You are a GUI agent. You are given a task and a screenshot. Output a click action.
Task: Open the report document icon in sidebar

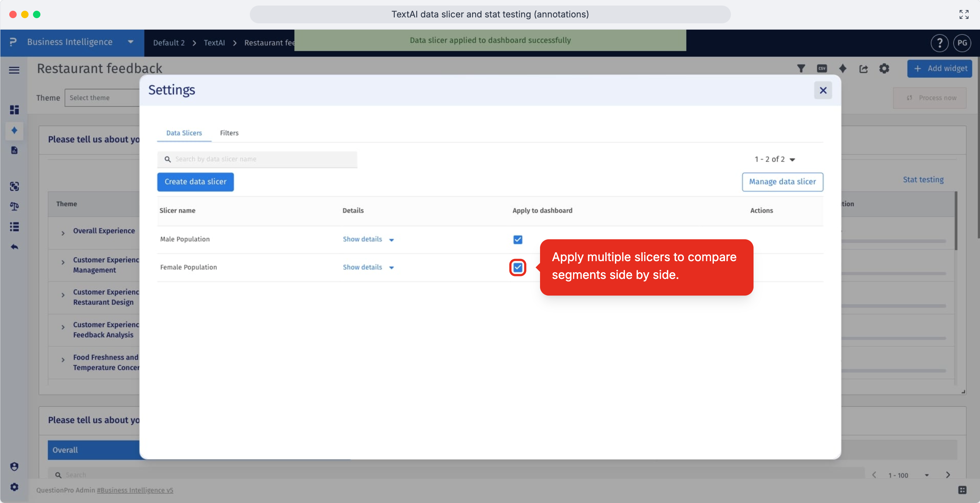pyautogui.click(x=14, y=150)
